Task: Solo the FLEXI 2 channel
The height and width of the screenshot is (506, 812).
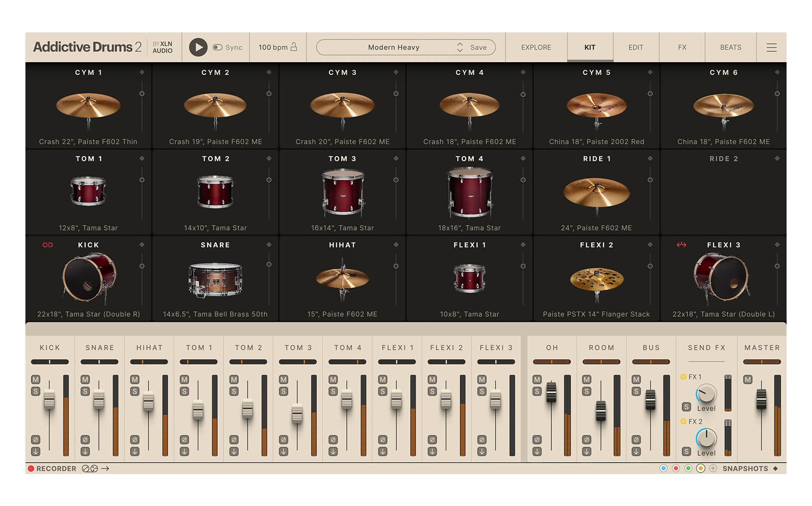Action: coord(432,391)
